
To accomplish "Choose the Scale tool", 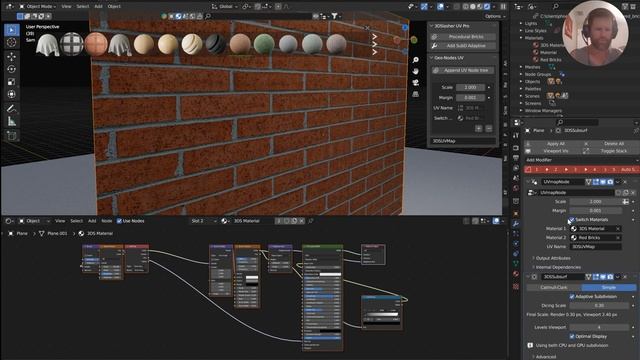I will click(x=11, y=82).
